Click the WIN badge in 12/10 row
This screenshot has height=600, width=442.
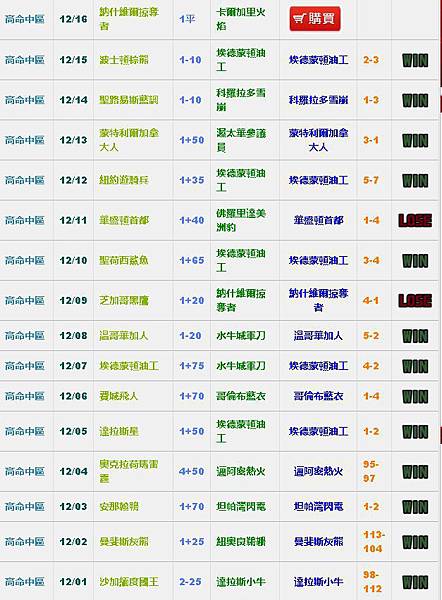(x=415, y=261)
